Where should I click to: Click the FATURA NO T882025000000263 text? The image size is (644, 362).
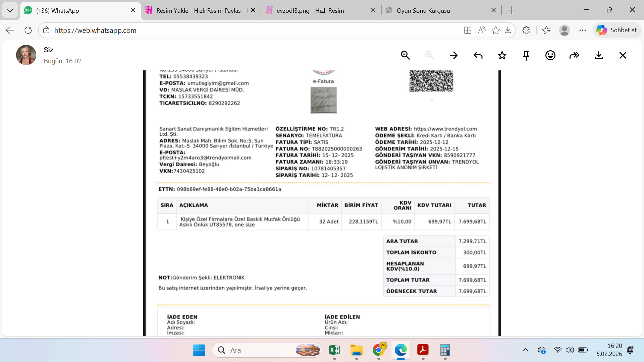tap(319, 149)
